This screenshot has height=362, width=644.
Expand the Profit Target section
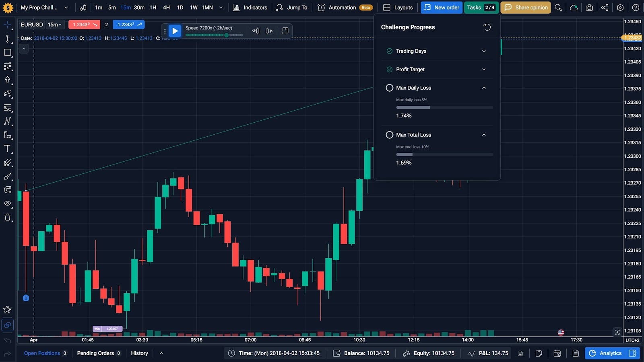point(484,70)
